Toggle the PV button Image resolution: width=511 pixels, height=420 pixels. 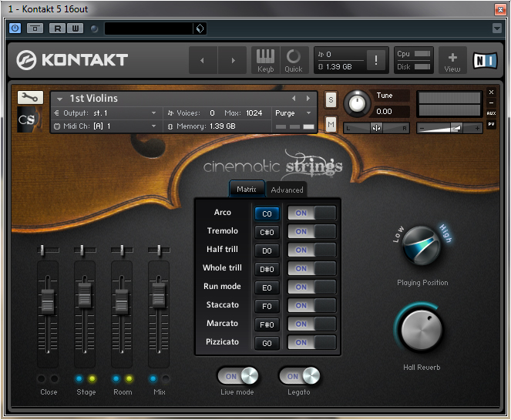pyautogui.click(x=491, y=124)
